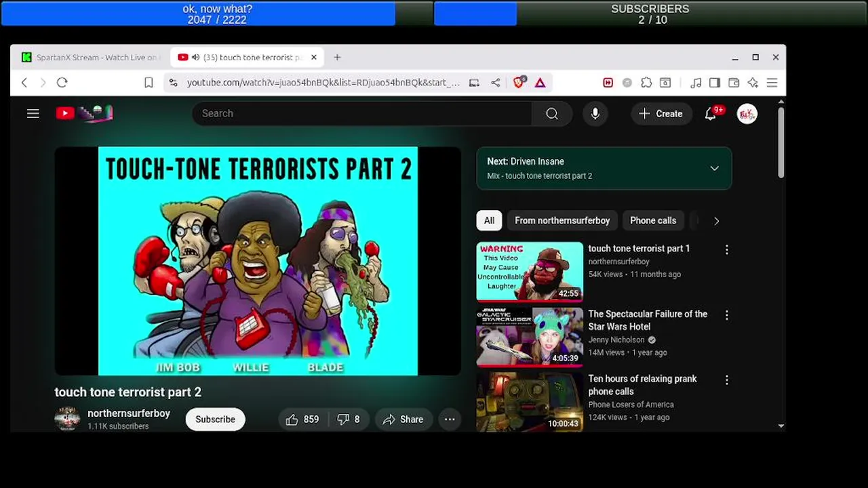Open Leo AI sparkle icon
This screenshot has width=868, height=488.
coord(753,83)
